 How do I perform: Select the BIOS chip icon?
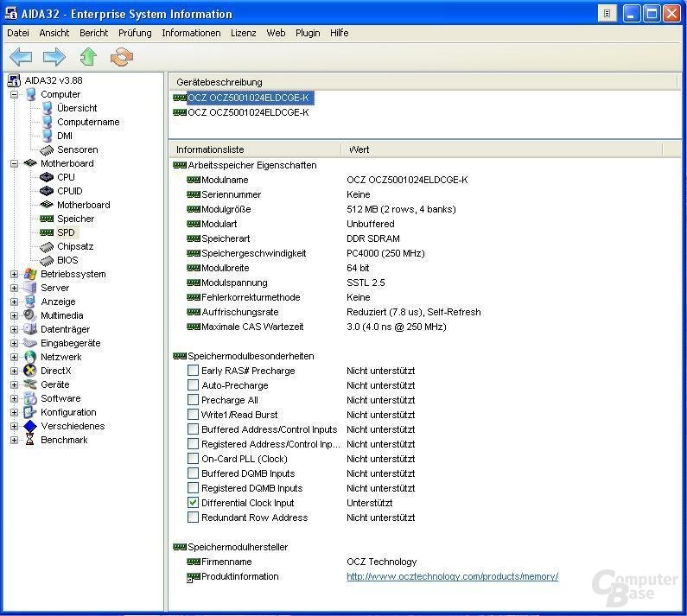click(x=47, y=261)
